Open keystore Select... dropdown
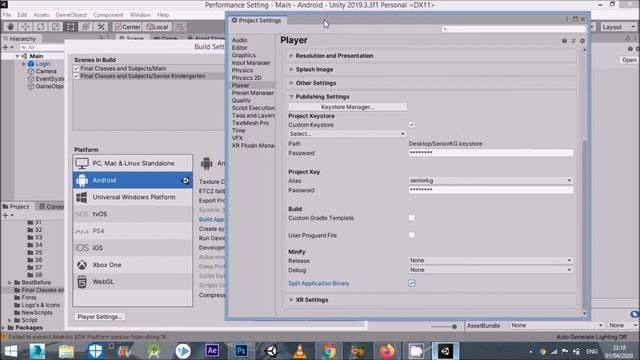The width and height of the screenshot is (640, 360). coord(347,134)
